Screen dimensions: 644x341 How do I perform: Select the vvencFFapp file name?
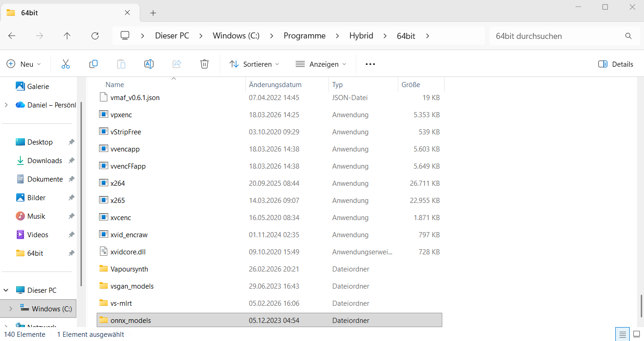tap(128, 166)
